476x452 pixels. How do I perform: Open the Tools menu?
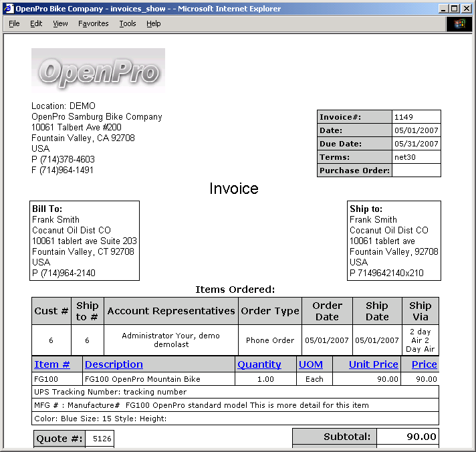[x=127, y=23]
